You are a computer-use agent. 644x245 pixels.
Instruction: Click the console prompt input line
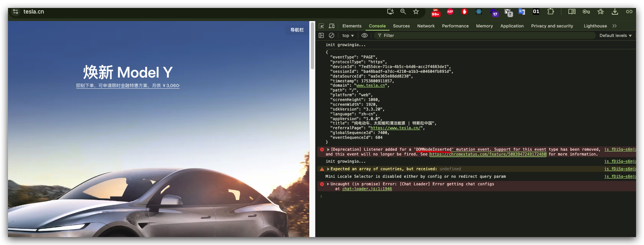tap(478, 196)
